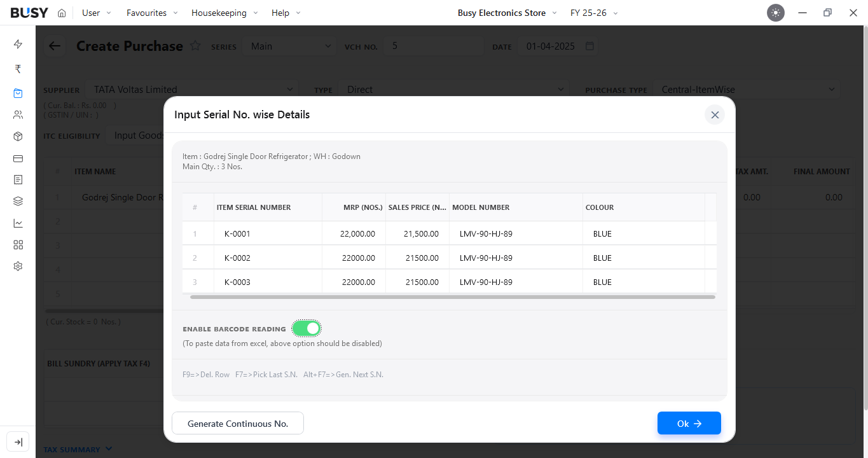The width and height of the screenshot is (868, 458).
Task: Expand the Tax Summary section
Action: point(78,450)
